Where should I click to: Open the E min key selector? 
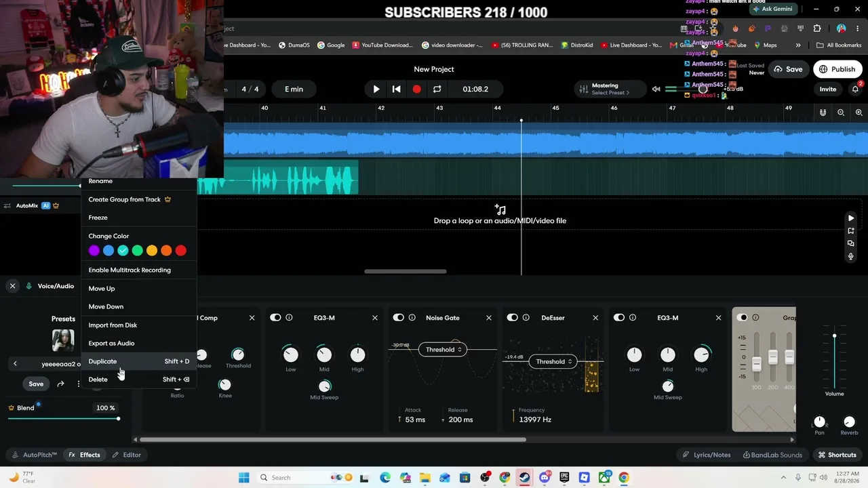coord(294,89)
